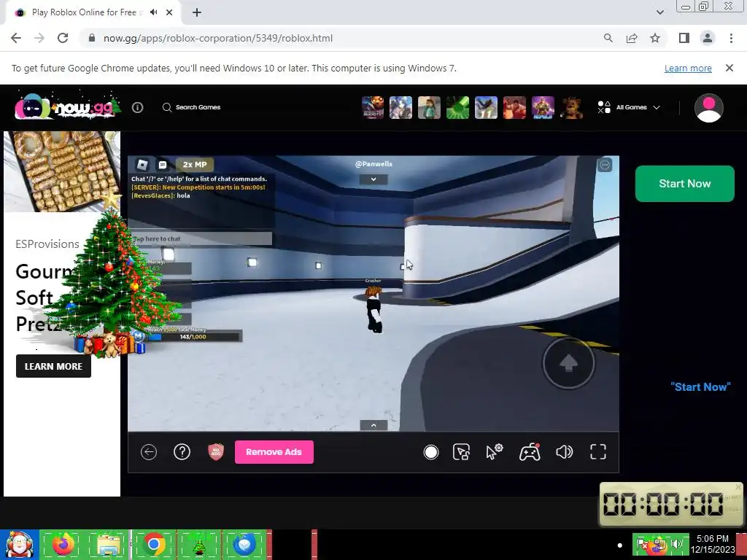Open the Christmas tree taskbar app
Screen dimensions: 747x560
pyautogui.click(x=198, y=544)
